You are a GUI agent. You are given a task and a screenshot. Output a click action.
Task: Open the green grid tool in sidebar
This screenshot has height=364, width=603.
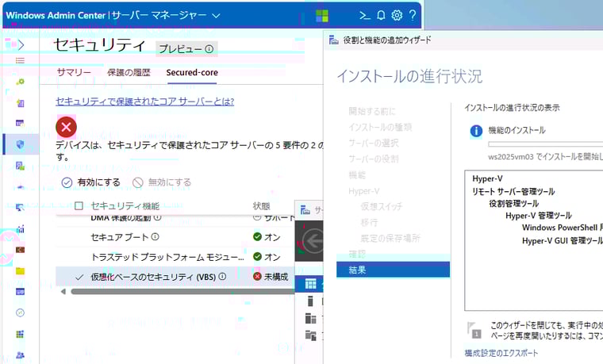pos(20,334)
